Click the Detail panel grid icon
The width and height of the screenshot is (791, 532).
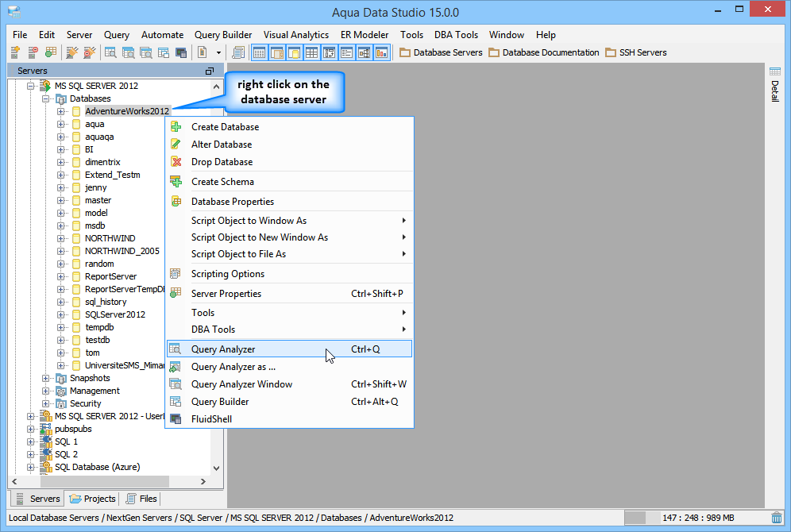click(x=775, y=71)
